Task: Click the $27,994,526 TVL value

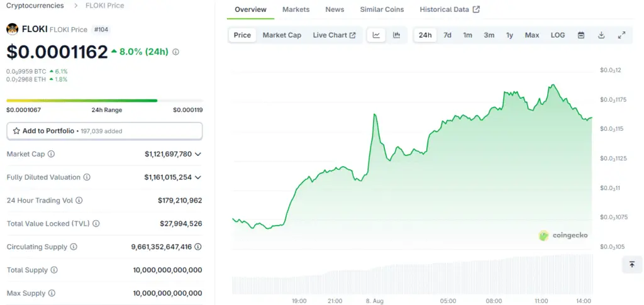Action: tap(181, 224)
